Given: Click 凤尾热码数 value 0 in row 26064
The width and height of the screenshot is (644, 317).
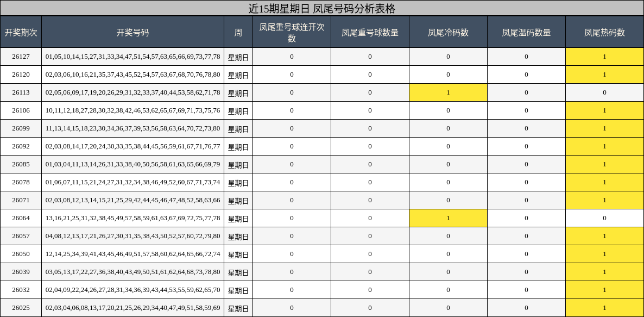Looking at the screenshot, I should [604, 218].
